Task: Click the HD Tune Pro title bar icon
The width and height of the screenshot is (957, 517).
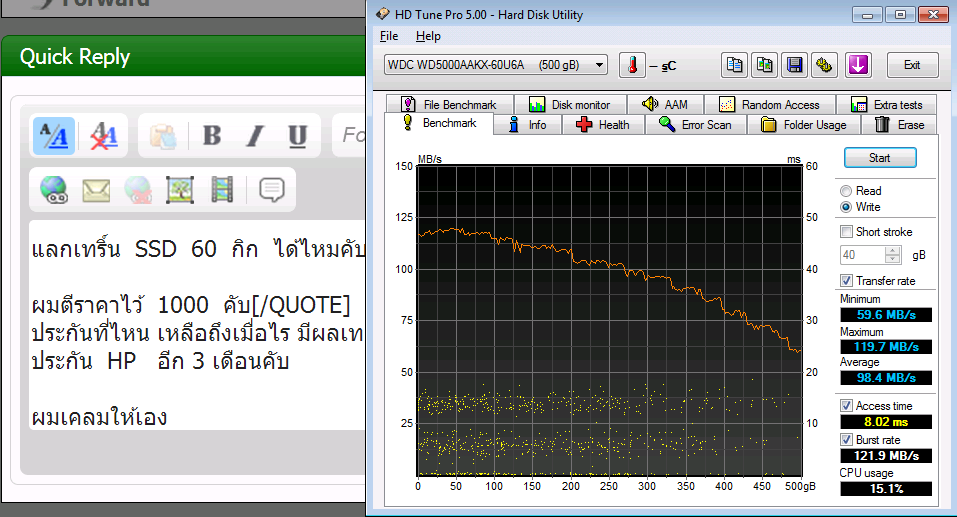Action: click(383, 14)
